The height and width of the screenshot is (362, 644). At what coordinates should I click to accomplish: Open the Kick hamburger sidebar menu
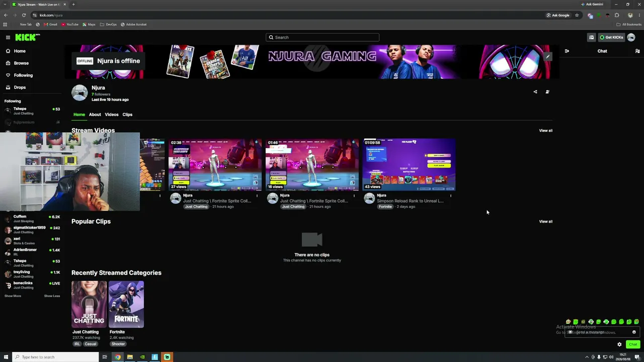click(x=8, y=37)
